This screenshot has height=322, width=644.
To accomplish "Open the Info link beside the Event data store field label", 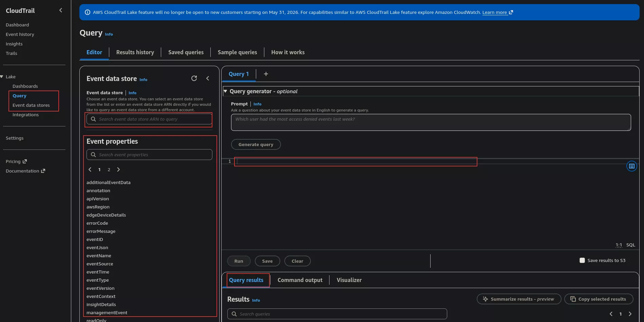I will [133, 93].
